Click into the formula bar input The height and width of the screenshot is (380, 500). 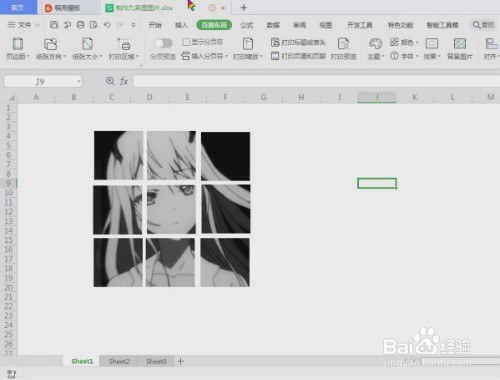(317, 81)
